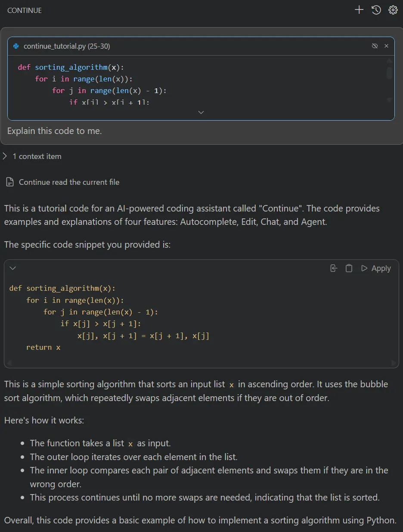Image resolution: width=403 pixels, height=532 pixels.
Task: Click 'Continue read the current file' entry
Action: click(69, 182)
